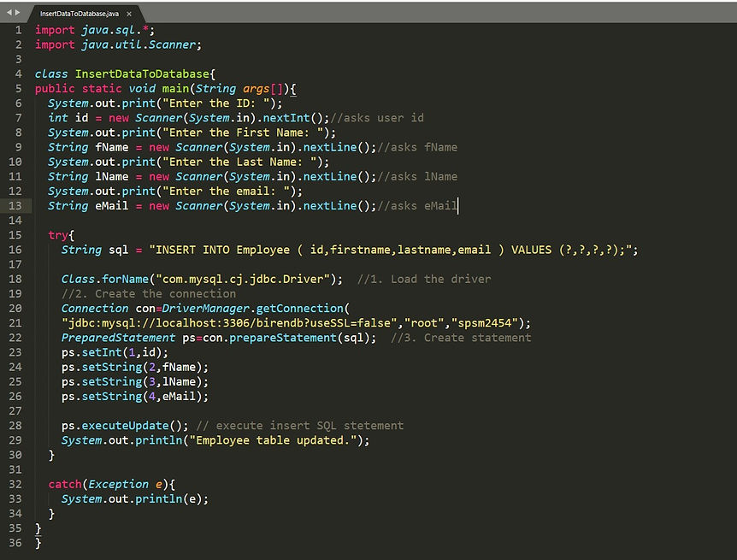
Task: Click 'PreparedStatement' type on line 22
Action: pos(118,338)
